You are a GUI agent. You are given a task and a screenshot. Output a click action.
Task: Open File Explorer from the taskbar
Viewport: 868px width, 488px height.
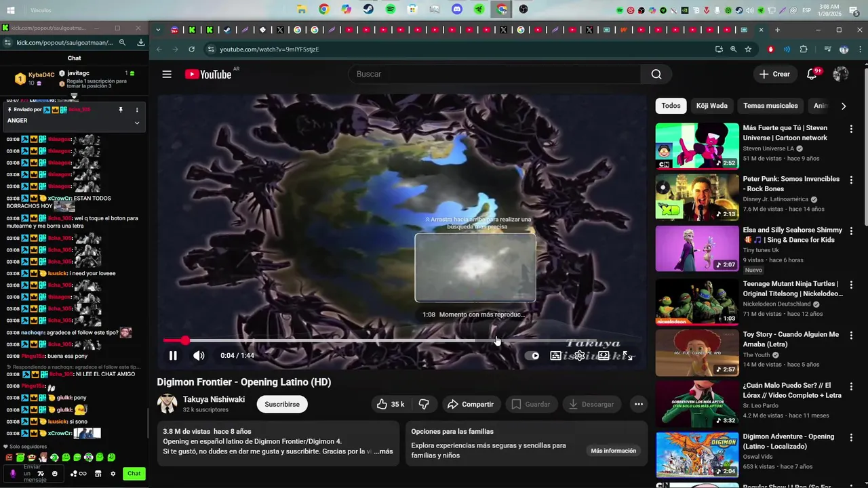click(302, 9)
